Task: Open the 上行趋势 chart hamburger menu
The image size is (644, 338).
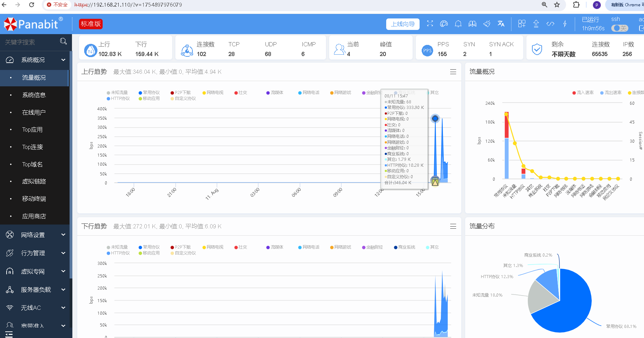Action: click(x=453, y=72)
